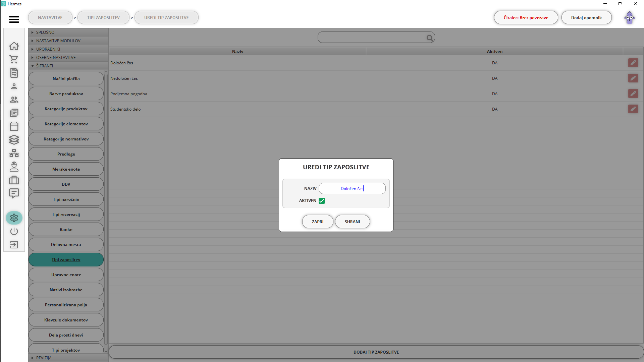Screen dimensions: 644x362
Task: Open the shopping cart module icon
Action: [14, 59]
